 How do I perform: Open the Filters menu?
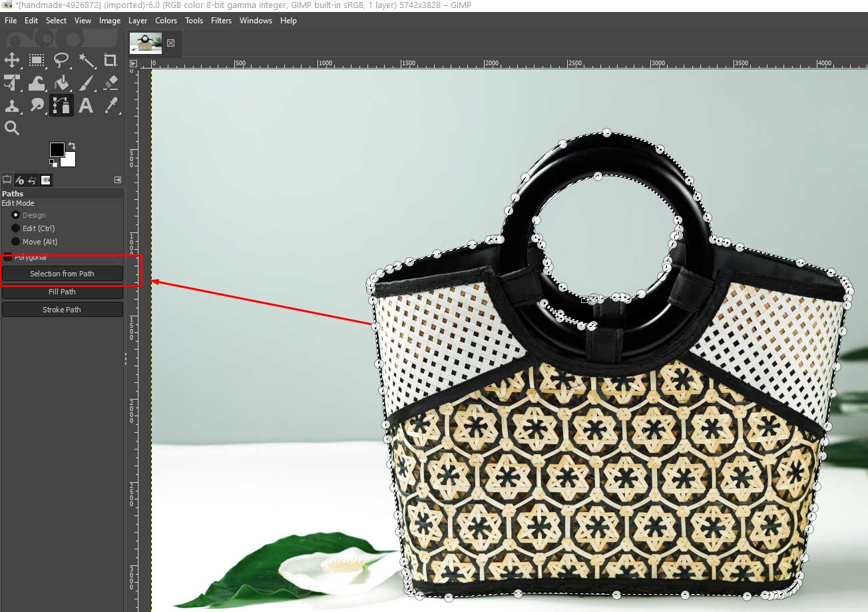coord(221,21)
